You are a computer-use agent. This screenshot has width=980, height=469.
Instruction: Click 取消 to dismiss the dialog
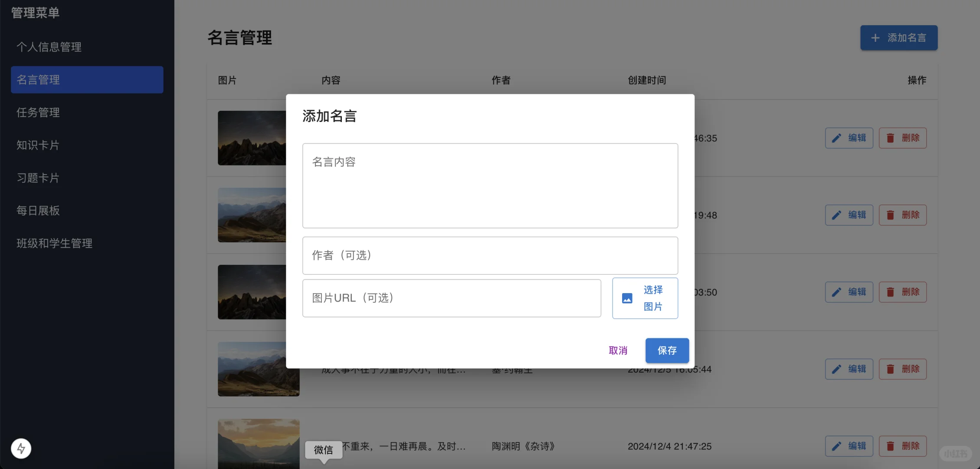618,350
